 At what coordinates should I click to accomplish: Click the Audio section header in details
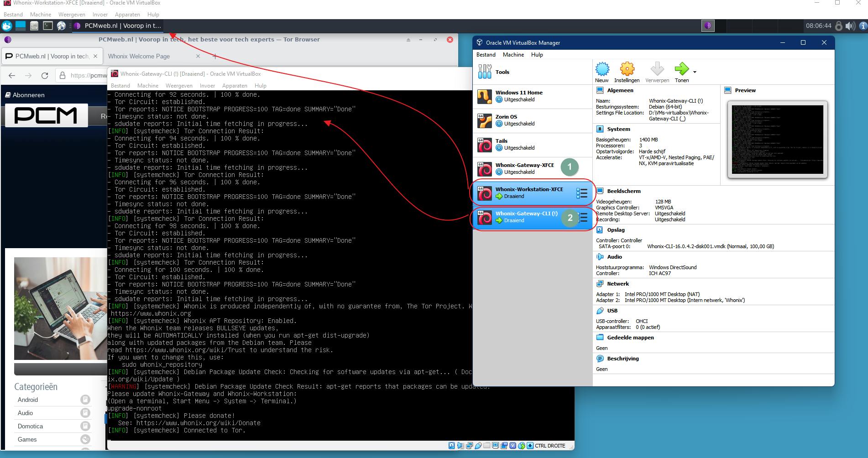point(614,257)
